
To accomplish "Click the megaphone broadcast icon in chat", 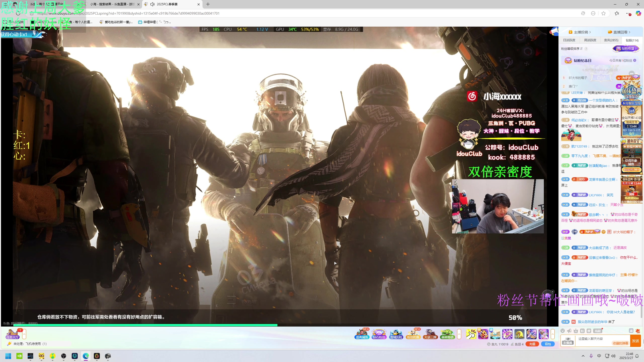I will coord(569,331).
